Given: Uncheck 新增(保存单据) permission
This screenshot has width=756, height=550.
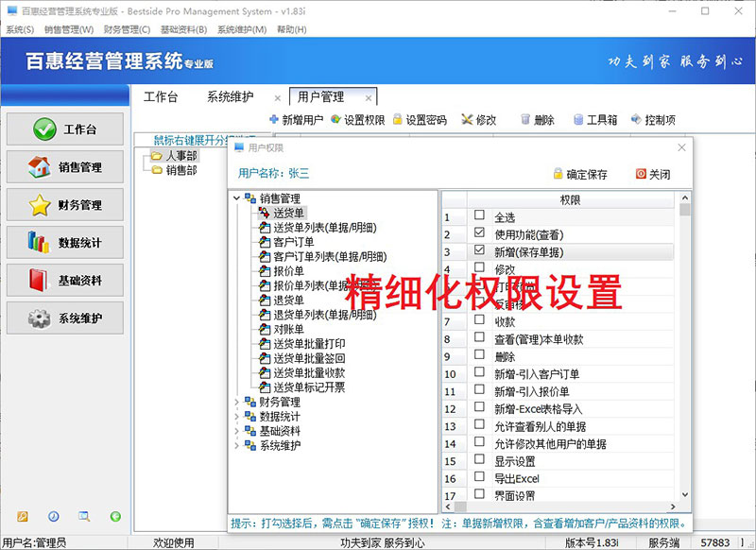Looking at the screenshot, I should [479, 249].
